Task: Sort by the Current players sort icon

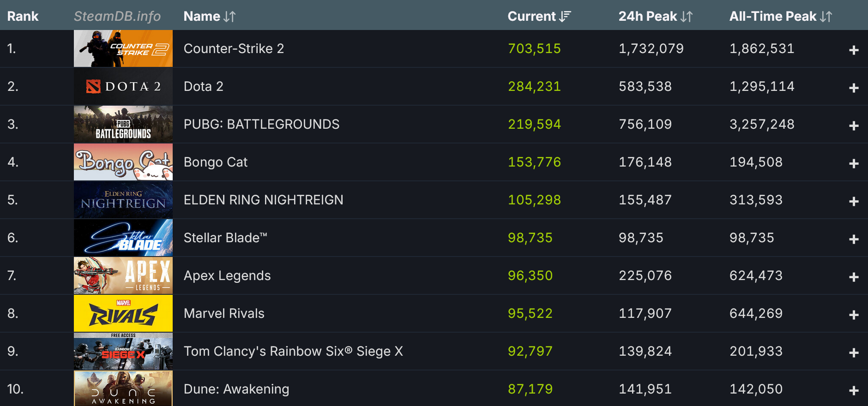Action: click(565, 17)
